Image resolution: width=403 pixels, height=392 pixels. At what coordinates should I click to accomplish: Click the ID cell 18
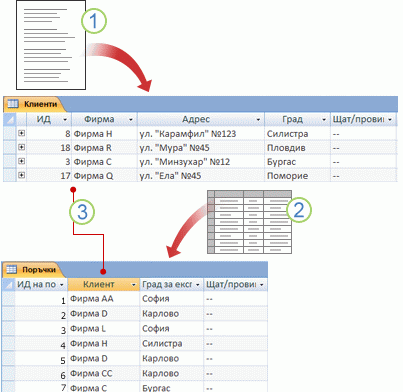(49, 148)
